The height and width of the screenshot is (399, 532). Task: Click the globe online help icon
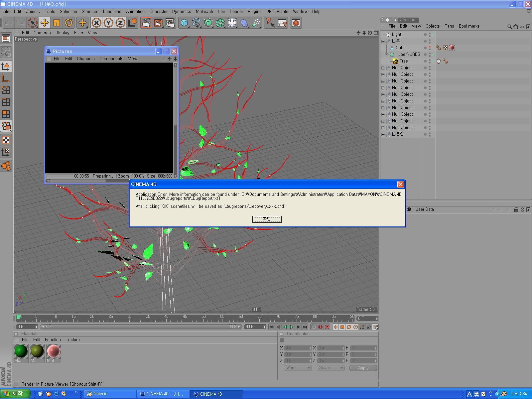296,23
